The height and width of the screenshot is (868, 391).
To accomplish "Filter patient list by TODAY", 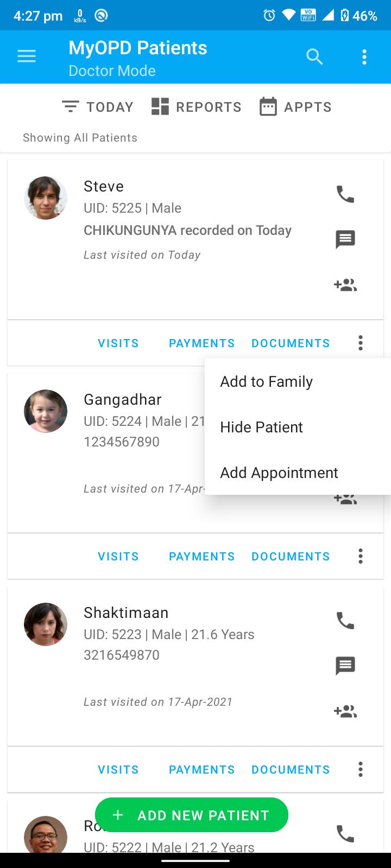I will pyautogui.click(x=98, y=107).
